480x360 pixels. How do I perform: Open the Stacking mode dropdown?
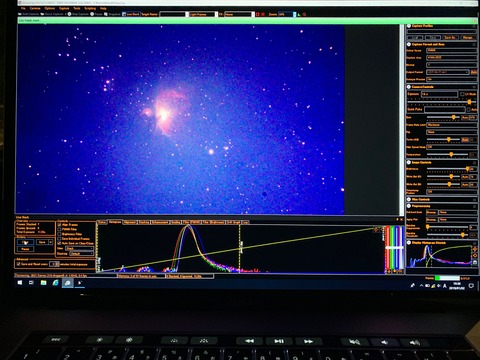82,254
